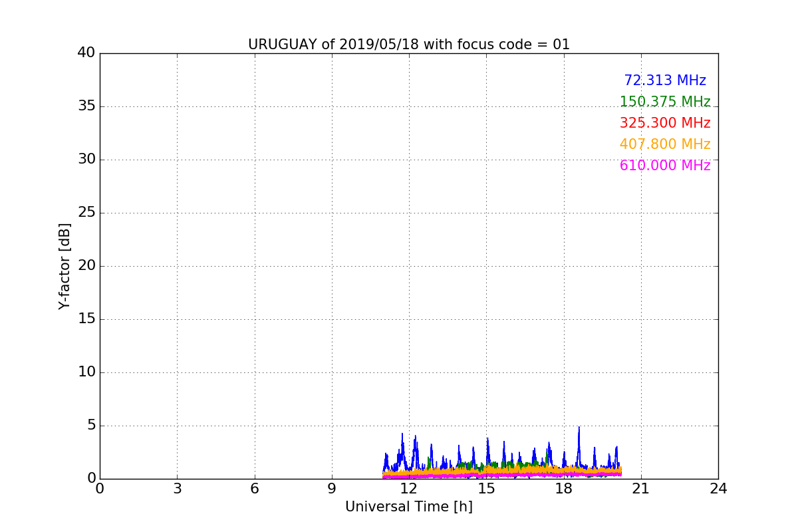Image resolution: width=798 pixels, height=532 pixels.
Task: Click the y-axis tick label 10
Action: (x=86, y=372)
